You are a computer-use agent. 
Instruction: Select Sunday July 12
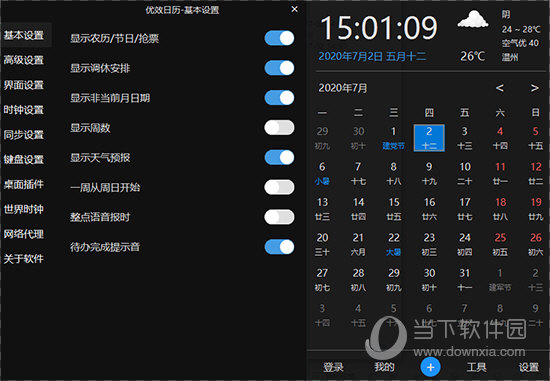536,173
